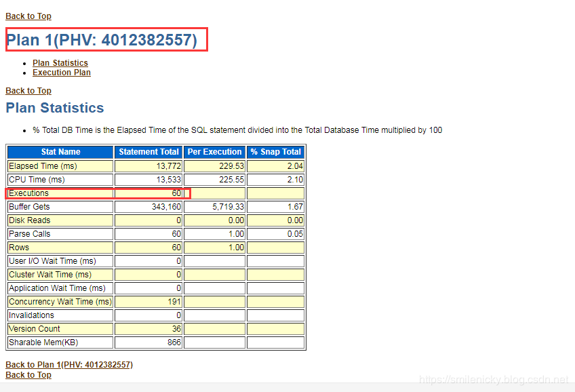Select the Disk Reads row label
This screenshot has height=392, width=575.
pos(29,220)
